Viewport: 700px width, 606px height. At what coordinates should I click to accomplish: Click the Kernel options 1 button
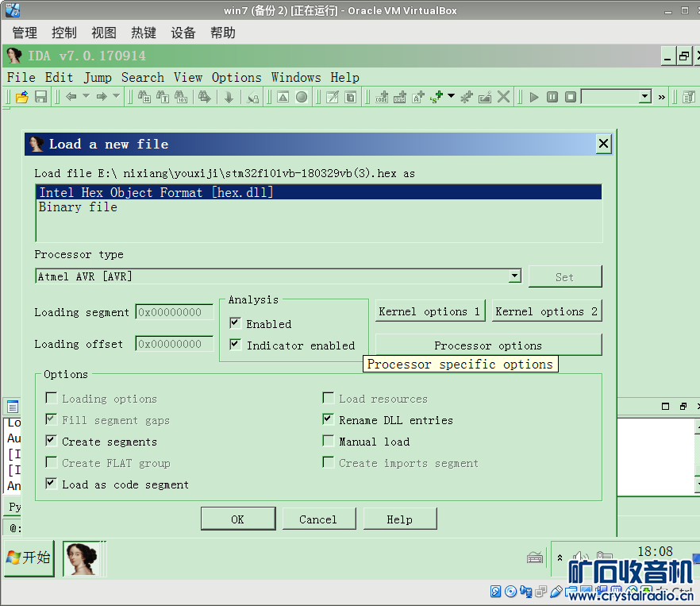pyautogui.click(x=430, y=311)
